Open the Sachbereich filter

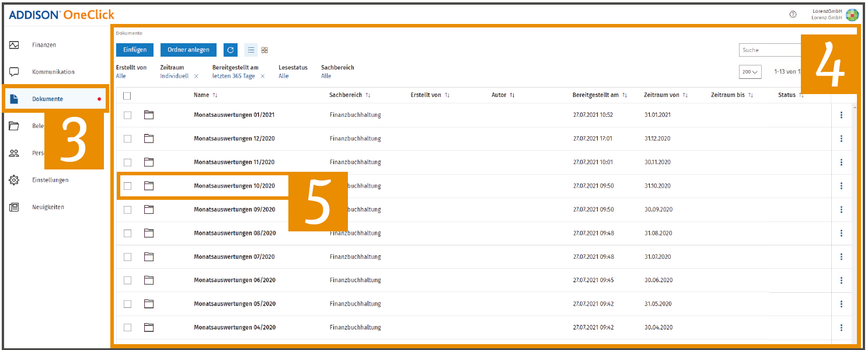337,71
